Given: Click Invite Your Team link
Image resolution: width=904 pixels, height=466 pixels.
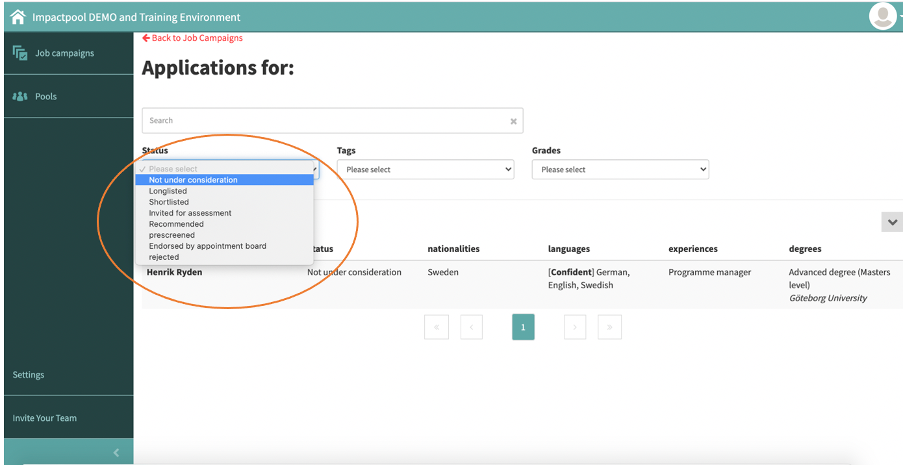Looking at the screenshot, I should point(44,418).
